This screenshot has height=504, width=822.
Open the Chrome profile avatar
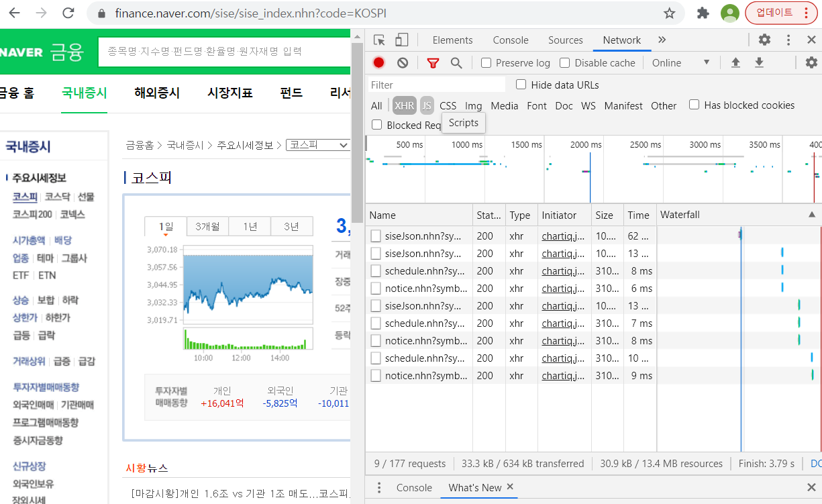729,13
